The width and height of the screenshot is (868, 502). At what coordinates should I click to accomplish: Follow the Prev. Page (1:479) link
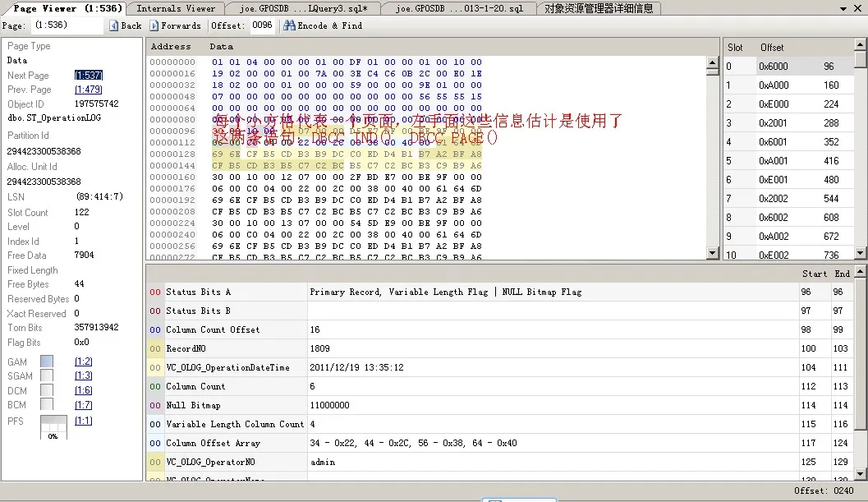click(x=88, y=90)
